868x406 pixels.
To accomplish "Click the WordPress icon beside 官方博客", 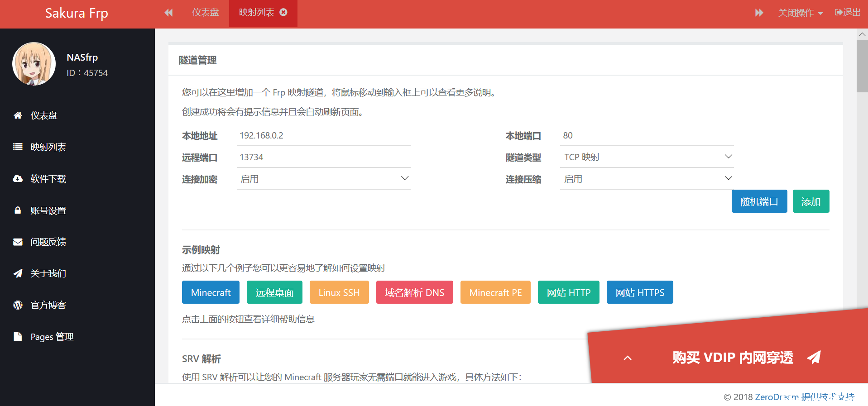I will pos(18,305).
